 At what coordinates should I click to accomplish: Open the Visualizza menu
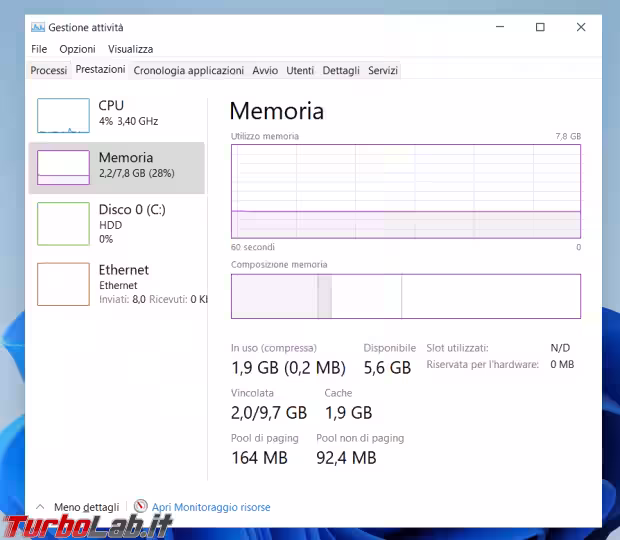[130, 49]
